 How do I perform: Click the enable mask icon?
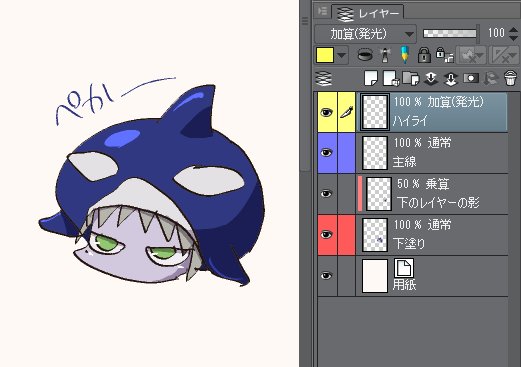click(471, 55)
